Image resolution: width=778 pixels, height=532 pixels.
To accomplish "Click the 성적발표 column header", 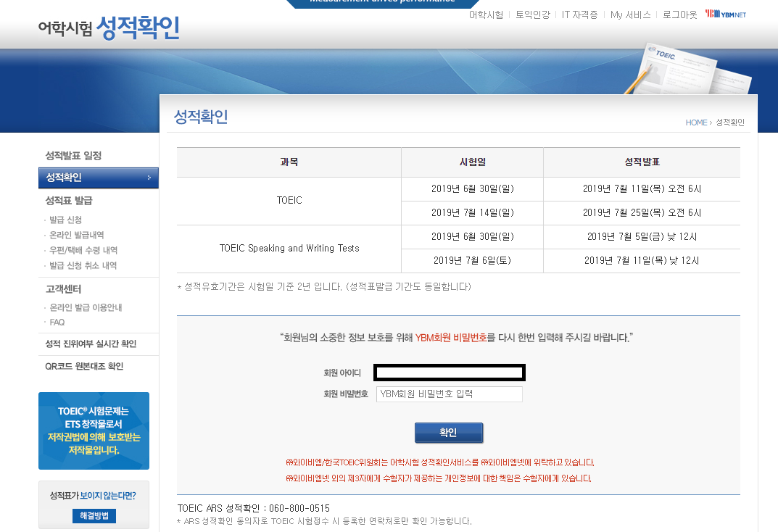I will pos(642,162).
